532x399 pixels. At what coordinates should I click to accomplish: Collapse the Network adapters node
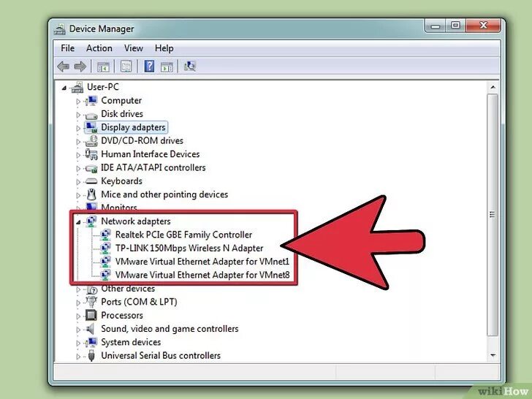78,222
